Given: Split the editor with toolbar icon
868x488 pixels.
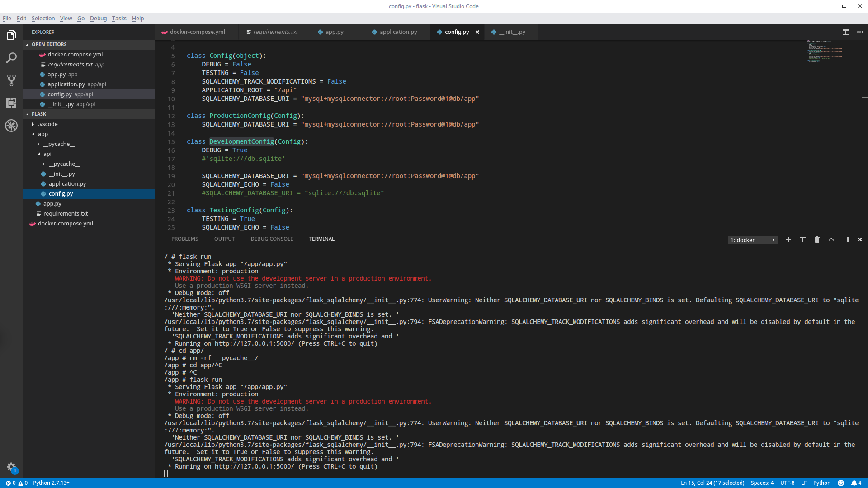Looking at the screenshot, I should click(x=845, y=32).
